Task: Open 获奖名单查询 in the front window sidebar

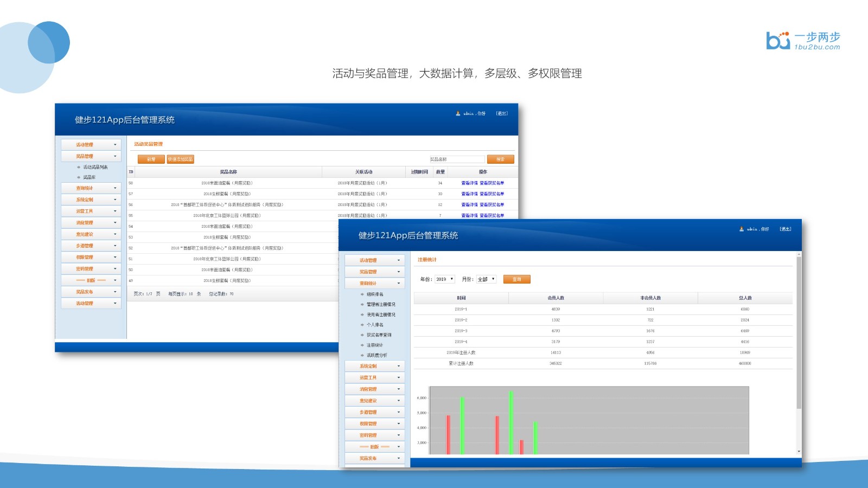Action: tap(379, 335)
